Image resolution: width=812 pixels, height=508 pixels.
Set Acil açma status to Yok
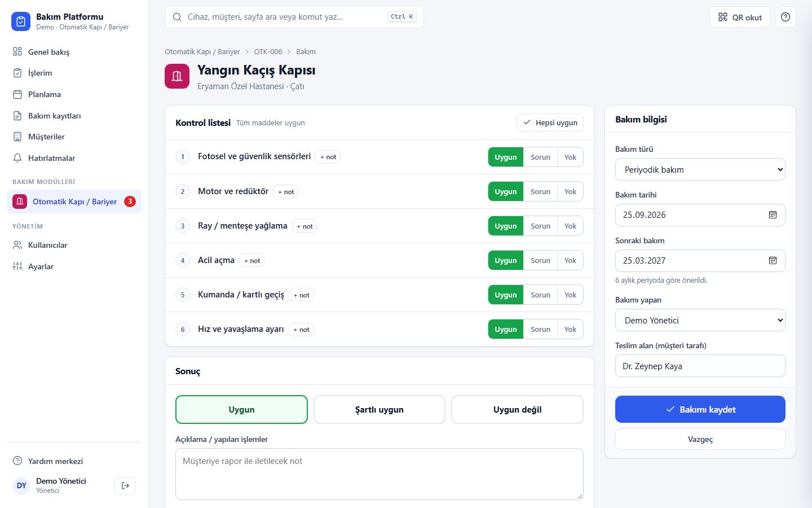pos(570,260)
